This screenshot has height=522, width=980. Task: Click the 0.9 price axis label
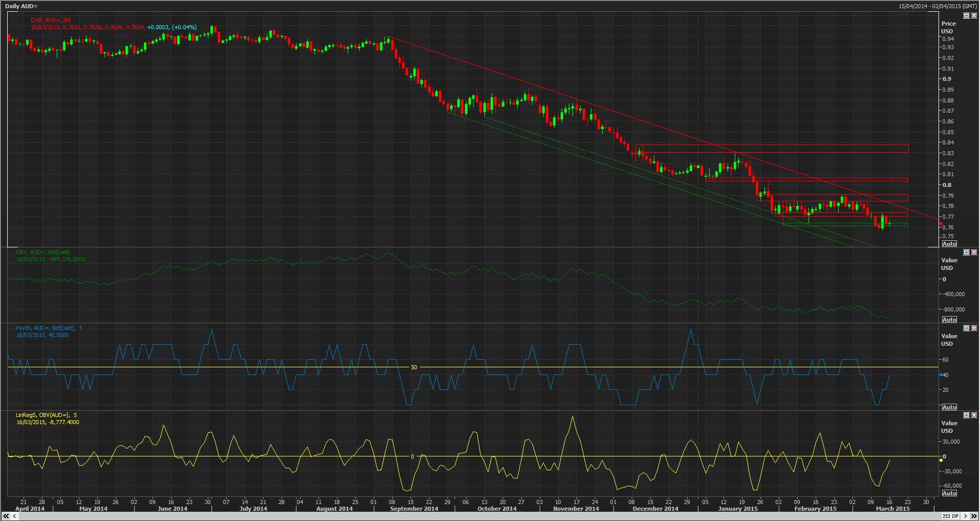(x=947, y=79)
